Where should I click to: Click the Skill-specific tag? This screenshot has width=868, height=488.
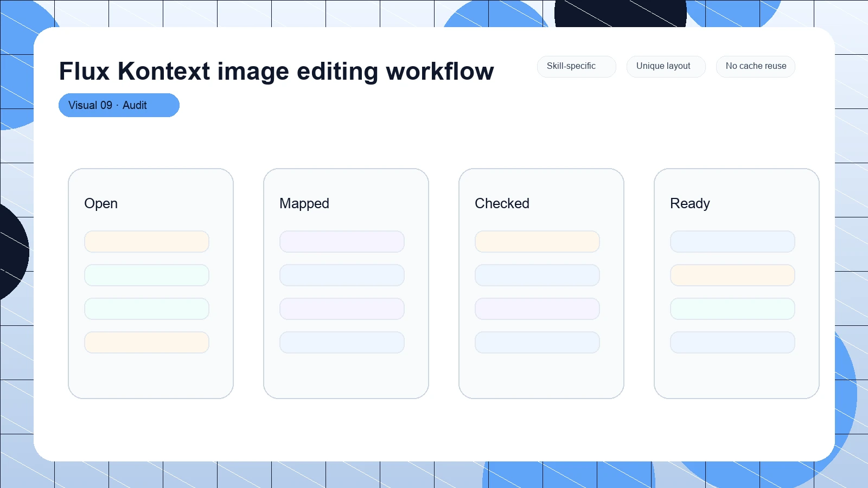coord(576,66)
